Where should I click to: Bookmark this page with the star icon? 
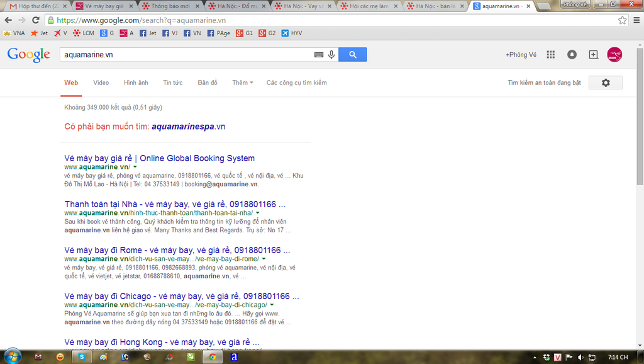(622, 20)
